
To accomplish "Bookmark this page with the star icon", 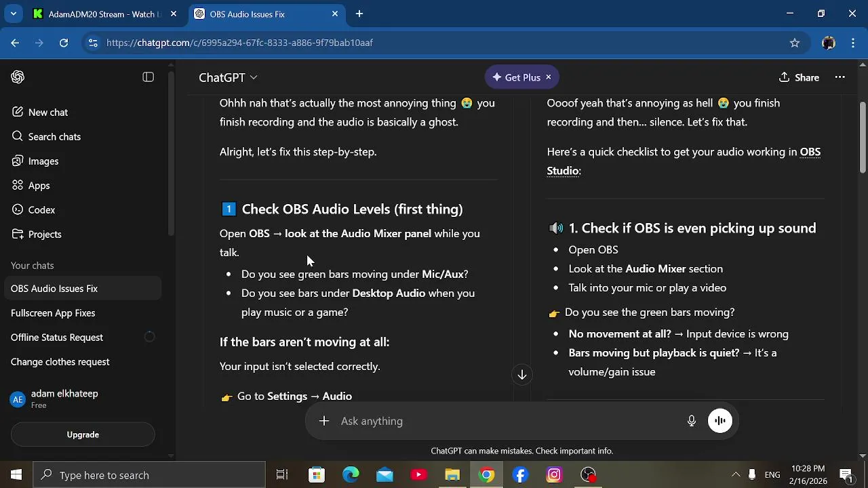I will tap(795, 43).
